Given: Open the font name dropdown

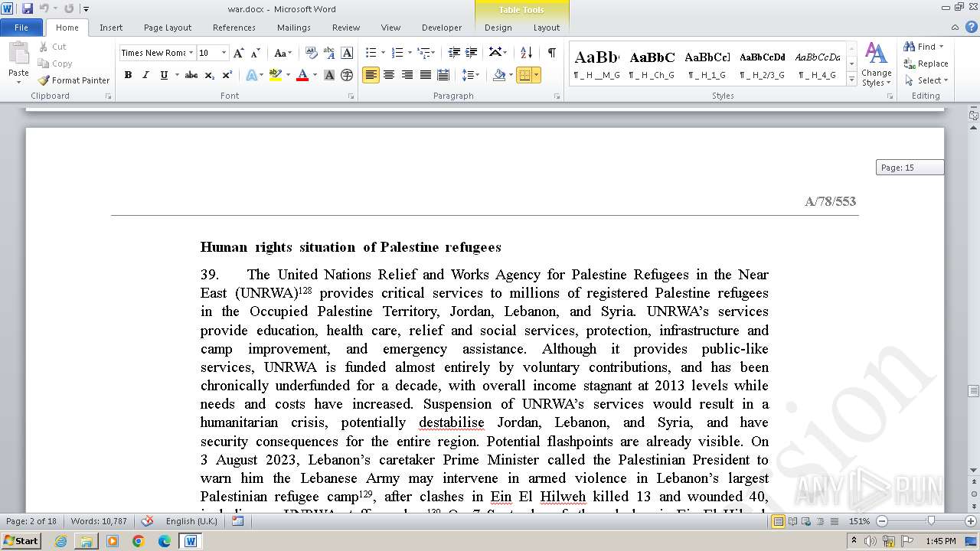Looking at the screenshot, I should (191, 53).
